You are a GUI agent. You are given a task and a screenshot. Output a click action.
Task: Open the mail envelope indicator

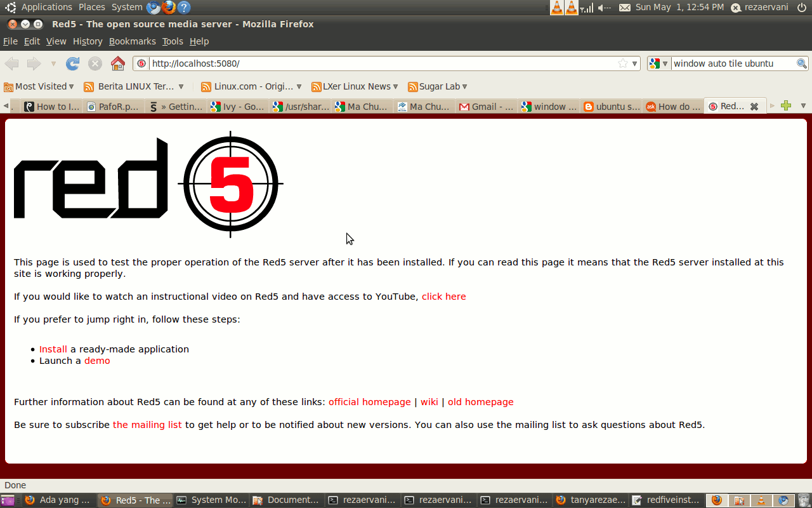click(x=625, y=8)
